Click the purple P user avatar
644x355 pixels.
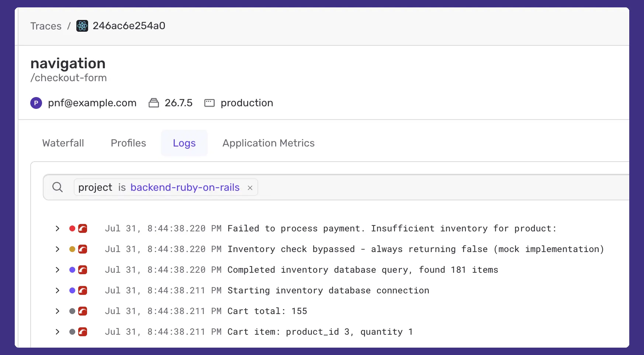[x=36, y=103]
